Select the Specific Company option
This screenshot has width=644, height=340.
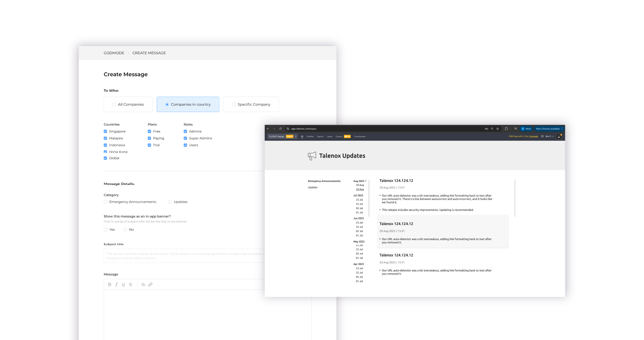click(x=251, y=104)
